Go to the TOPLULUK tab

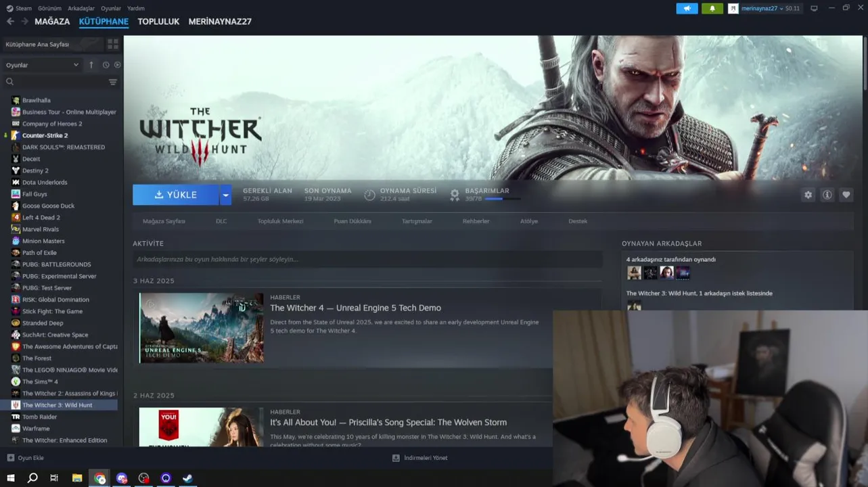[158, 22]
